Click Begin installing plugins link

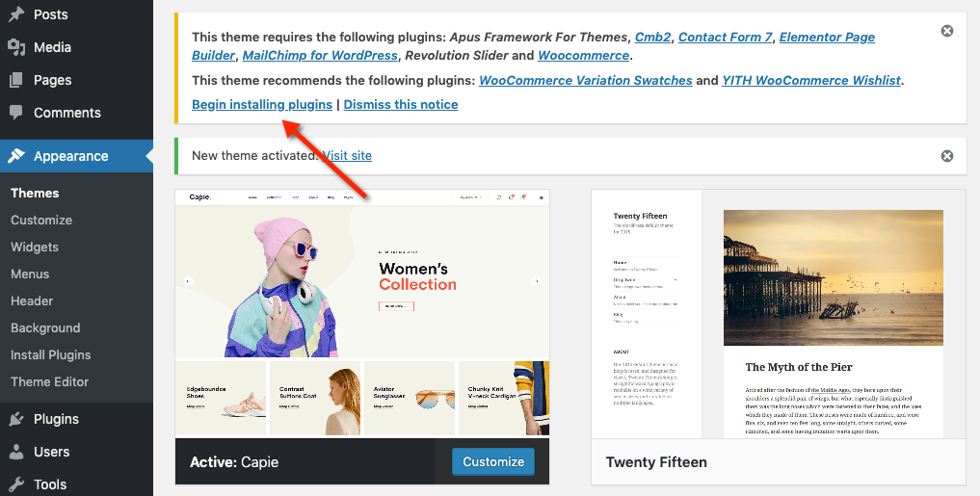tap(262, 104)
